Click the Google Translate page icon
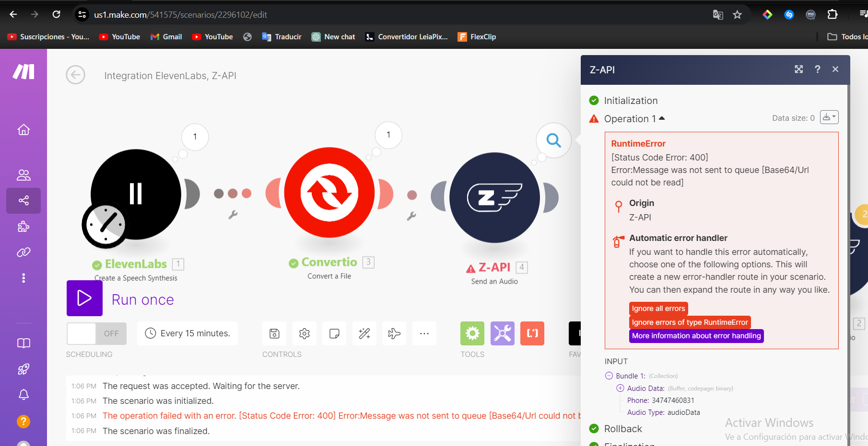Image resolution: width=868 pixels, height=446 pixels. pyautogui.click(x=718, y=15)
